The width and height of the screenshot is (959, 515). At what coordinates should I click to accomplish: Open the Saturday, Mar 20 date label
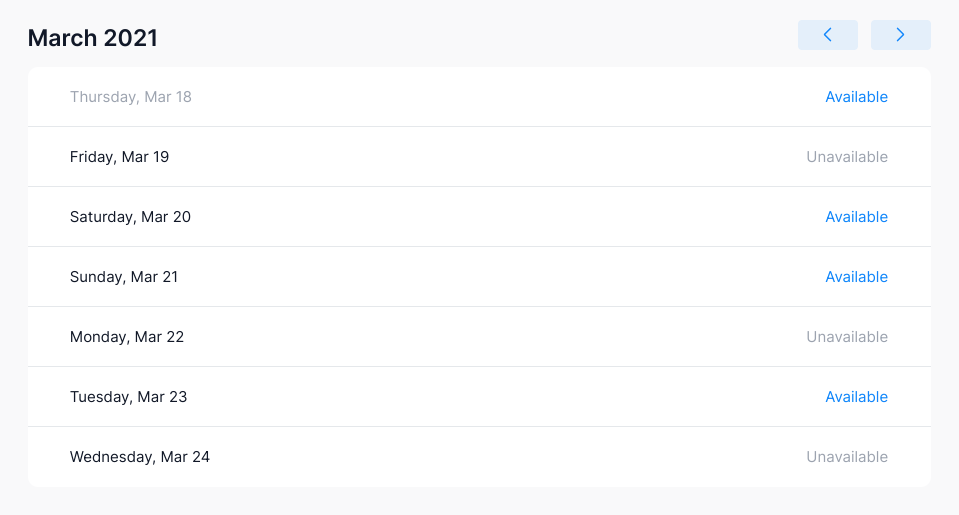point(130,217)
